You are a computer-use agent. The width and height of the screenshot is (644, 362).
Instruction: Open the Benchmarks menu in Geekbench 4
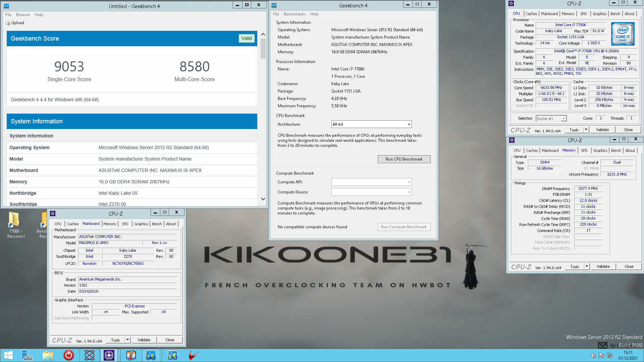(294, 14)
